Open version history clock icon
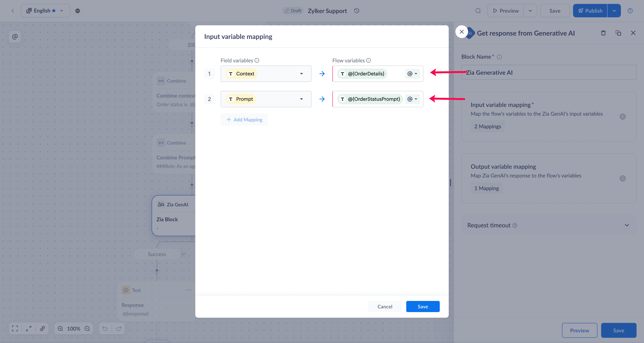Screen dimensions: 644x343 [357, 11]
